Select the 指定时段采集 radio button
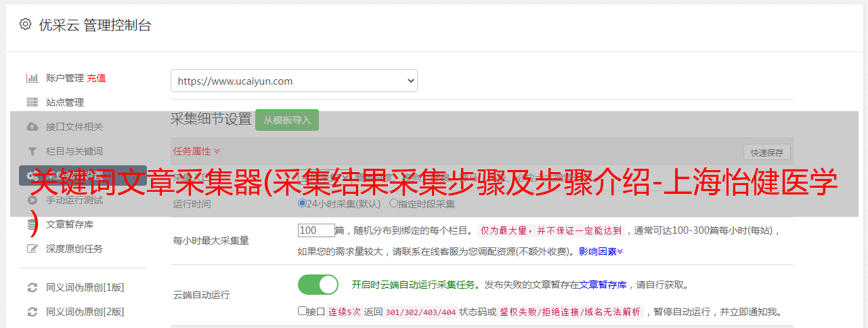 393,203
